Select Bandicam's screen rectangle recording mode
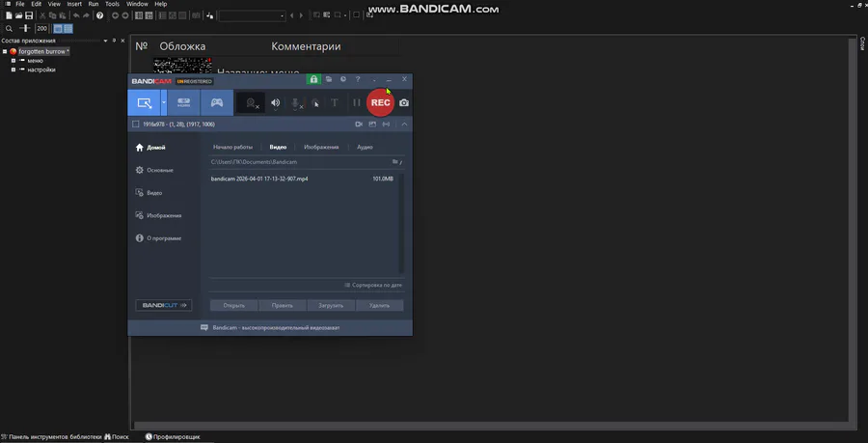 (144, 102)
